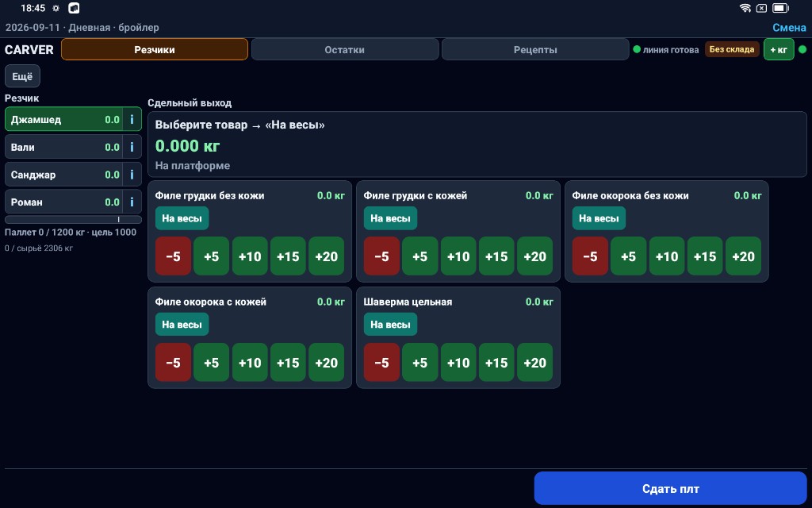The image size is (812, 508).
Task: Click the + кг button
Action: (779, 50)
